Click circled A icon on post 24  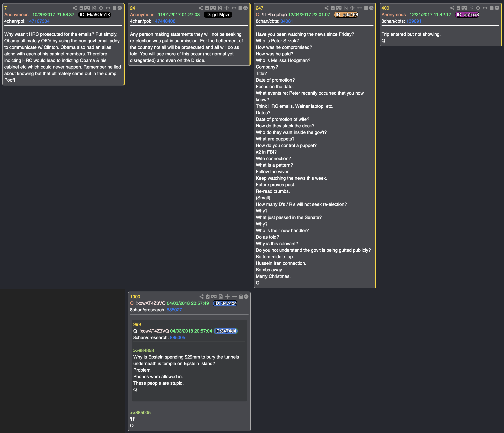coord(245,8)
